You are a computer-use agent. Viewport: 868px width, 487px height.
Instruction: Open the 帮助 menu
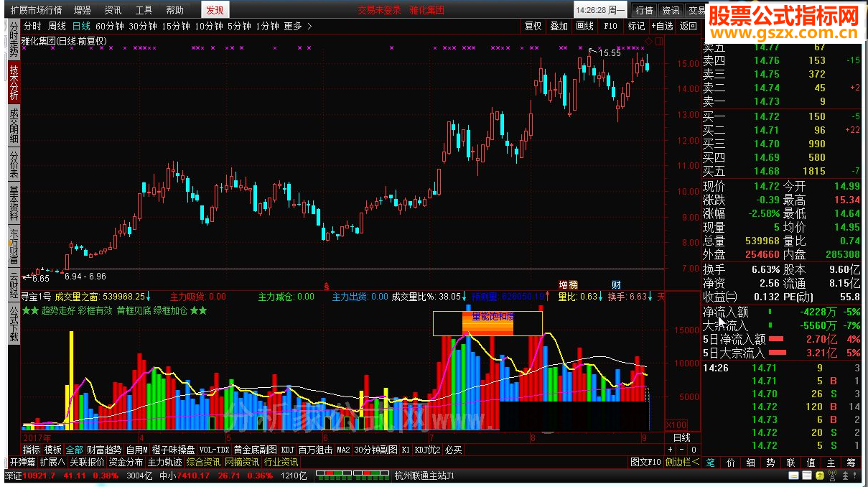[x=174, y=10]
